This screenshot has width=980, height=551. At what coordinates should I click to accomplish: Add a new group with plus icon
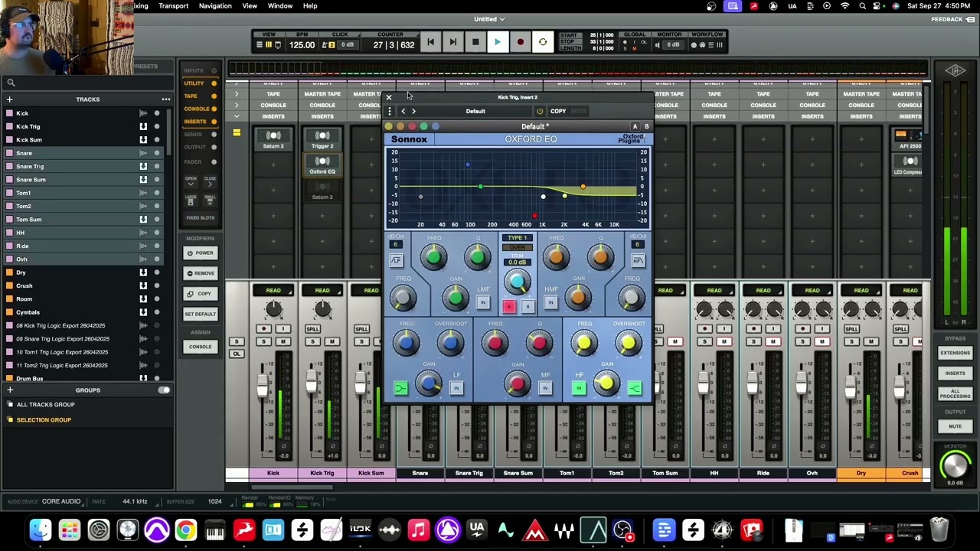pyautogui.click(x=10, y=390)
